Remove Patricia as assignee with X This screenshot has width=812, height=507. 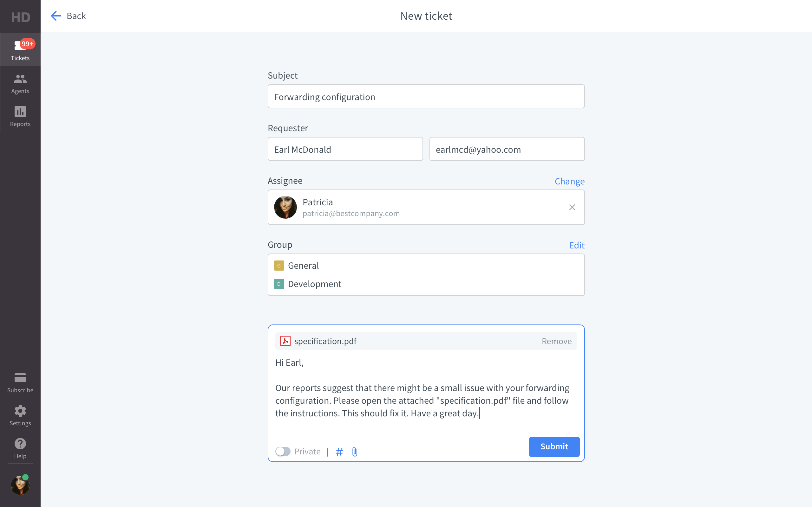(572, 207)
